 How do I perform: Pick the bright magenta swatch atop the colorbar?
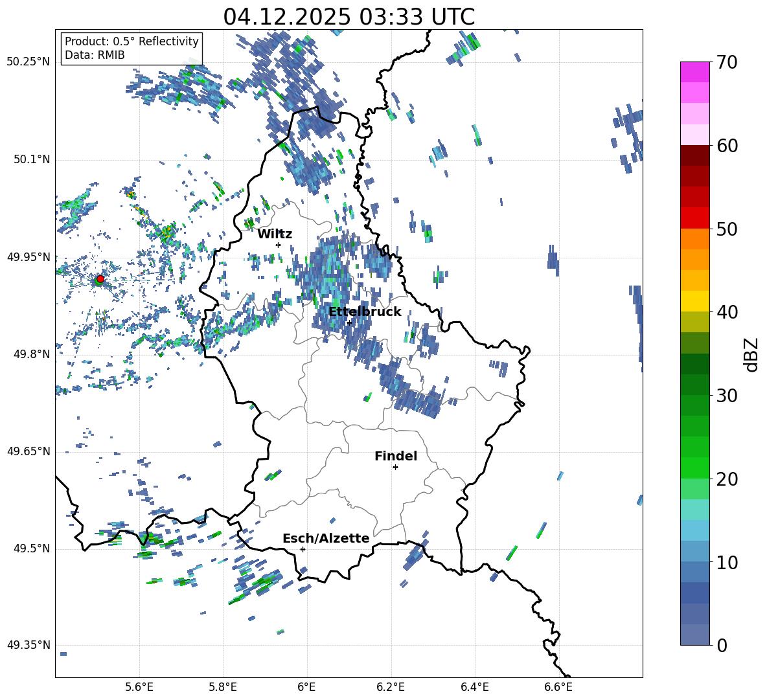coord(695,72)
